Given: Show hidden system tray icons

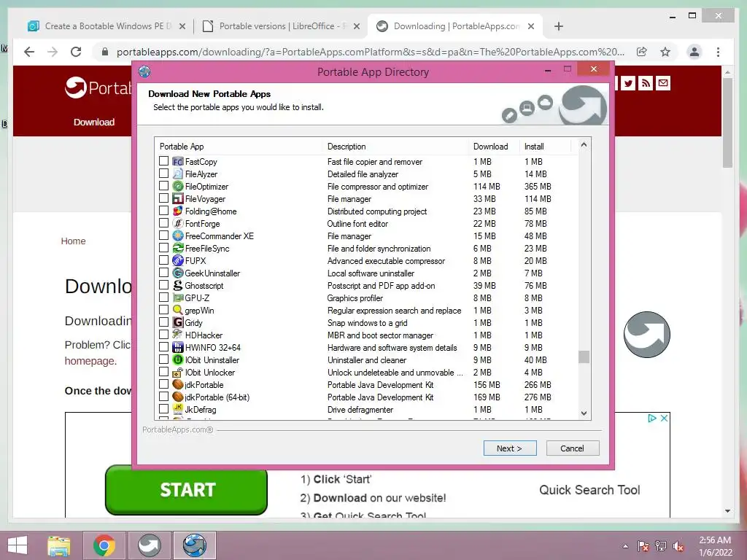Looking at the screenshot, I should tap(625, 546).
